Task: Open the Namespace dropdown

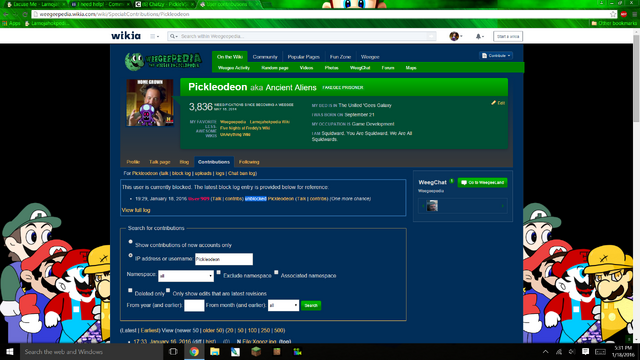Action: coord(186,276)
